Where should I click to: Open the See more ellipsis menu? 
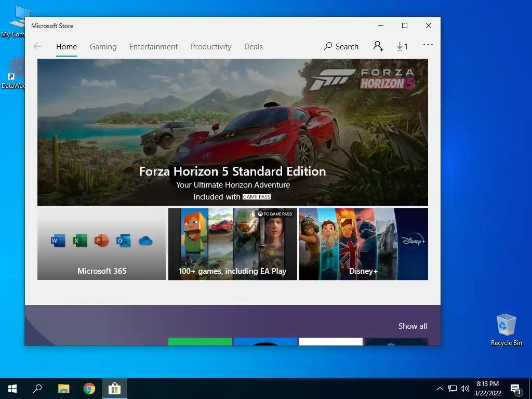pos(428,45)
